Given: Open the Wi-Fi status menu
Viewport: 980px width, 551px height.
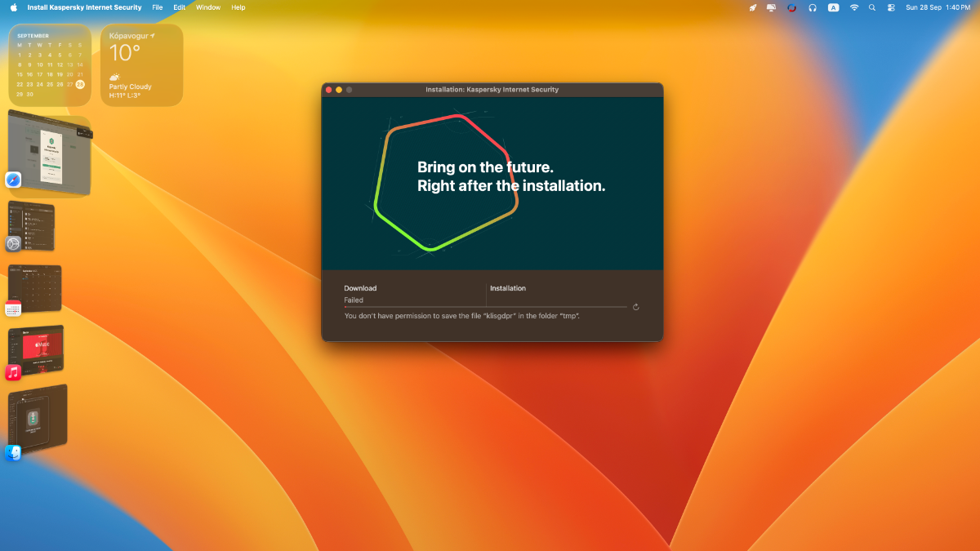Looking at the screenshot, I should pyautogui.click(x=854, y=7).
